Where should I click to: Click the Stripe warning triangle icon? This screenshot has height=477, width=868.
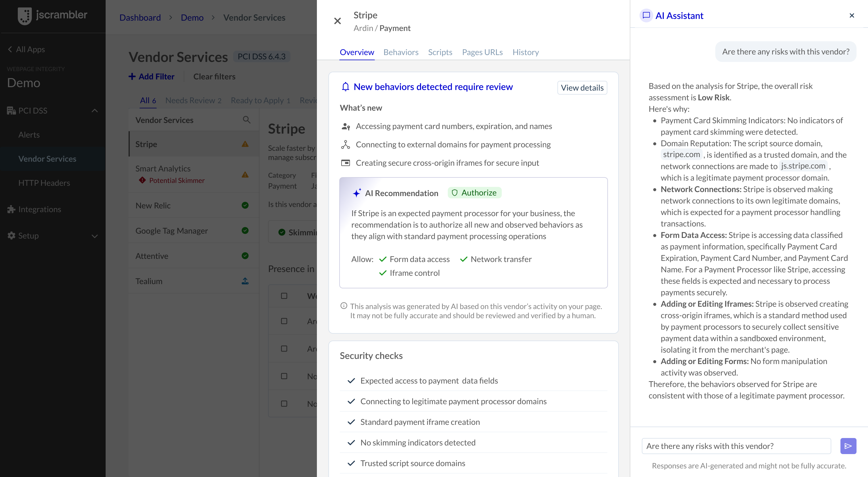(x=245, y=144)
